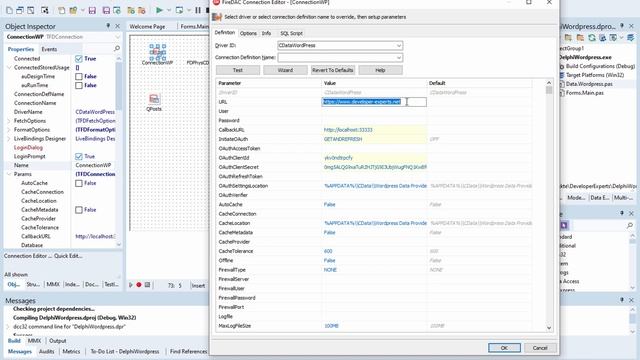The image size is (640, 360).
Task: Expand the FormatOptions property
Action: pos(9,130)
